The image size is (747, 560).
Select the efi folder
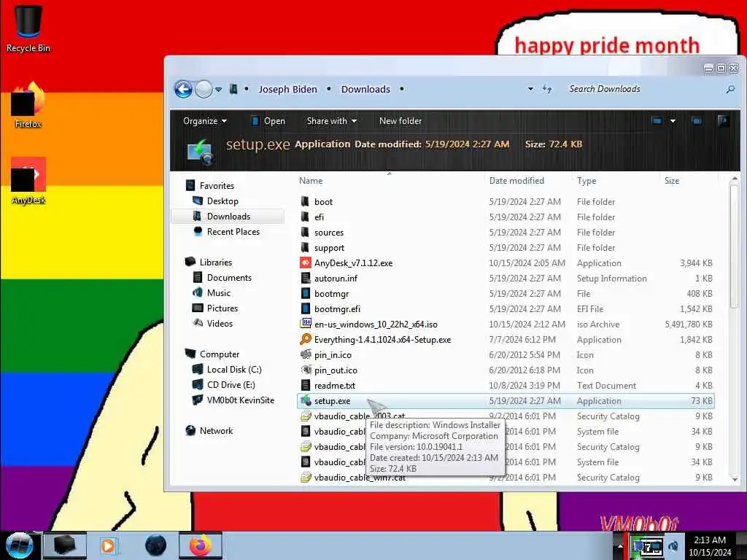320,217
